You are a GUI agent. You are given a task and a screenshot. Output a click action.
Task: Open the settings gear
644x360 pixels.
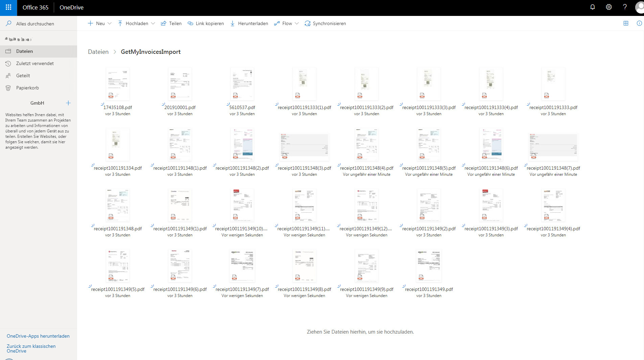tap(609, 7)
